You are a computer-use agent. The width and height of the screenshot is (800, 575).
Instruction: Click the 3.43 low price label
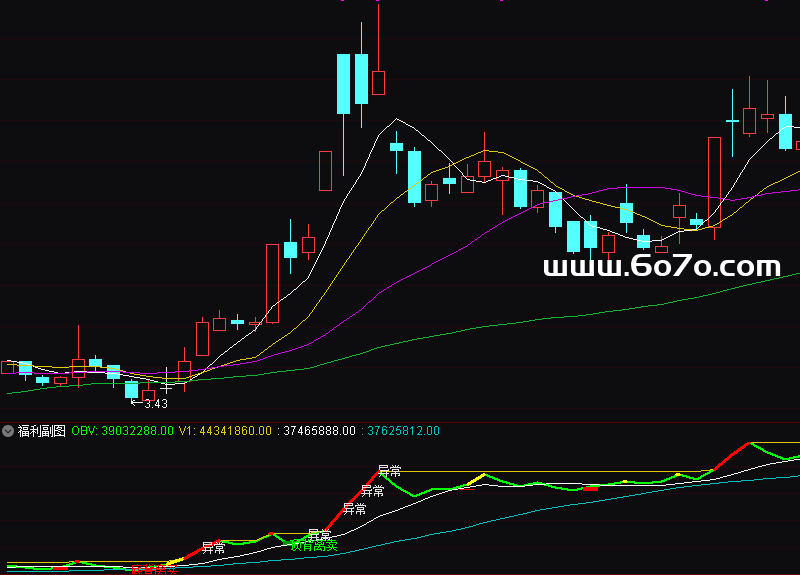(x=156, y=404)
